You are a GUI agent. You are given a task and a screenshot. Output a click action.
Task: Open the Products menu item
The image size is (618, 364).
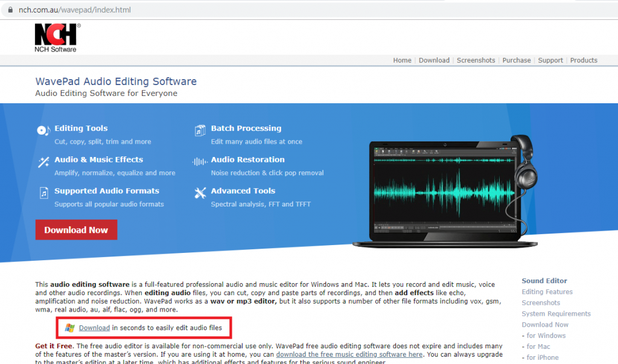584,60
